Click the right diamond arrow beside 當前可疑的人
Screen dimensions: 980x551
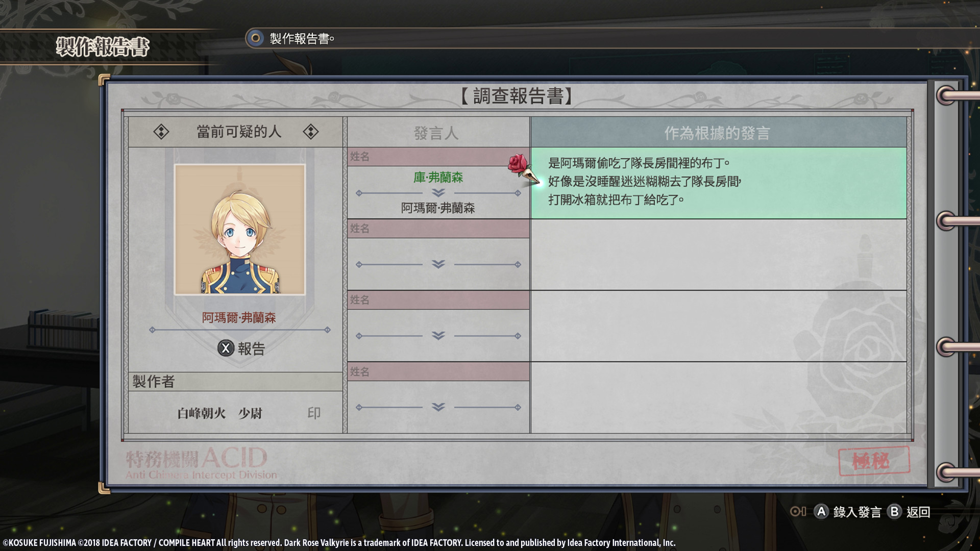(310, 132)
